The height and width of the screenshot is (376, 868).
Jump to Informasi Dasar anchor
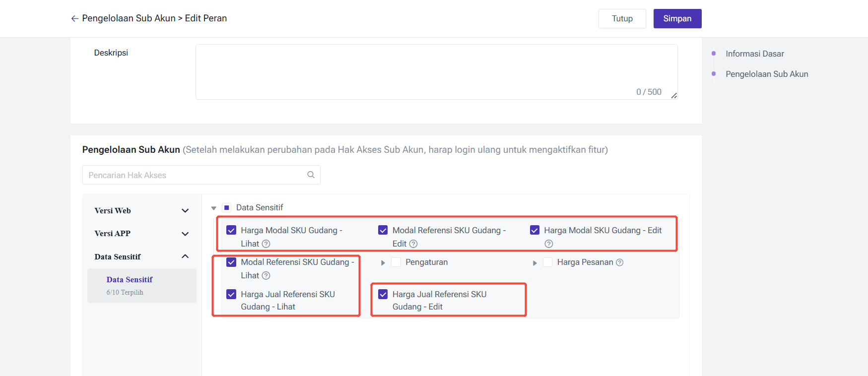tap(755, 54)
